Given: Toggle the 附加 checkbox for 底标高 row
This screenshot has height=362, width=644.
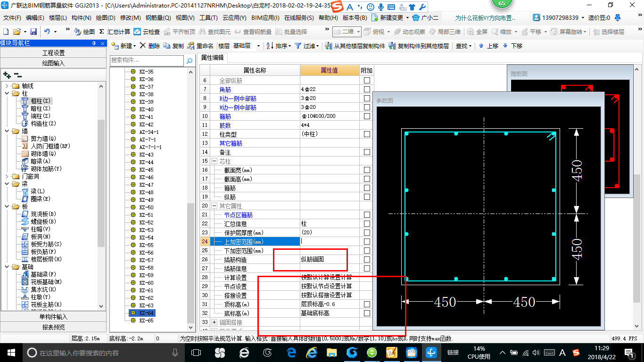Looking at the screenshot, I should pyautogui.click(x=367, y=313).
